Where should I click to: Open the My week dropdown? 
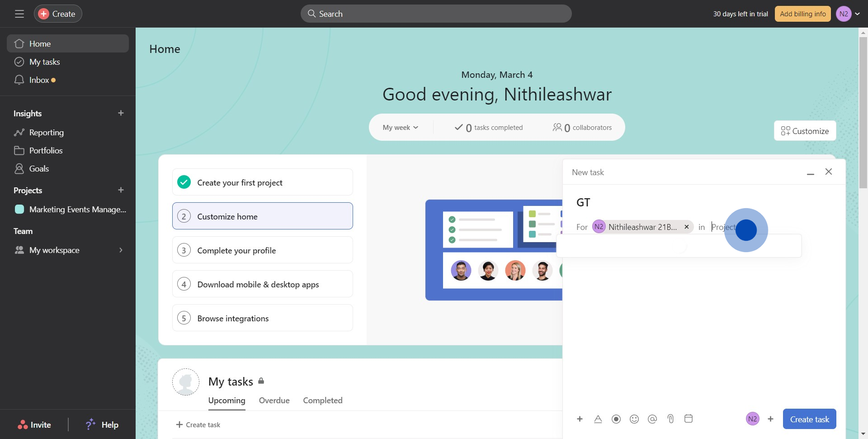click(400, 128)
